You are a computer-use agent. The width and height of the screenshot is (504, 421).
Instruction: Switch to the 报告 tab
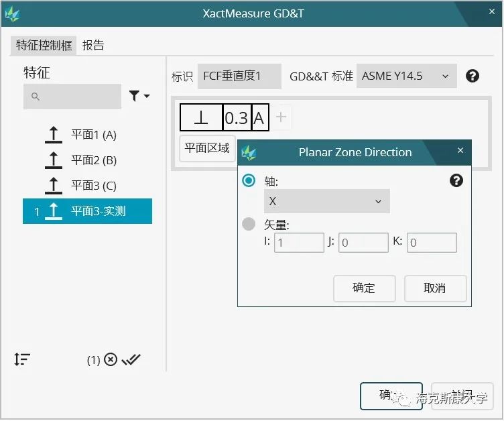(x=93, y=45)
